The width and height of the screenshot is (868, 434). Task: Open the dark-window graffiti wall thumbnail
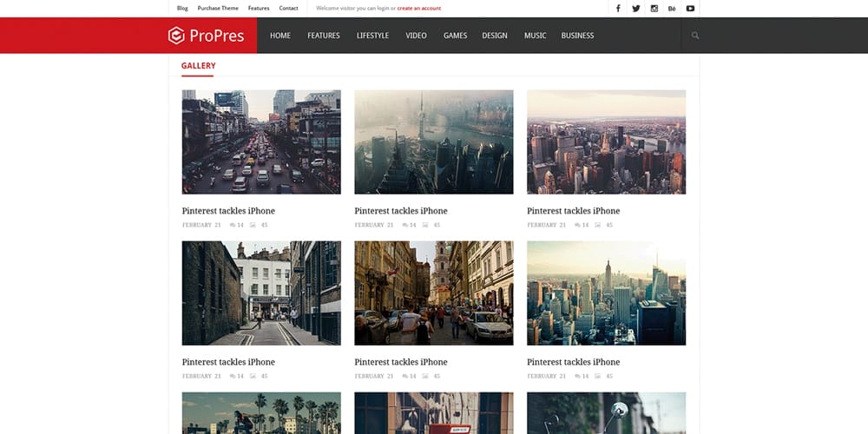433,413
